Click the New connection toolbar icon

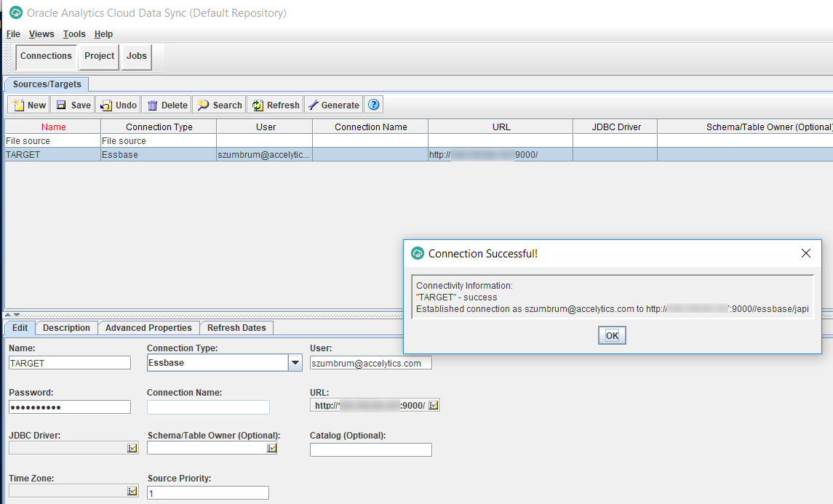(x=29, y=105)
